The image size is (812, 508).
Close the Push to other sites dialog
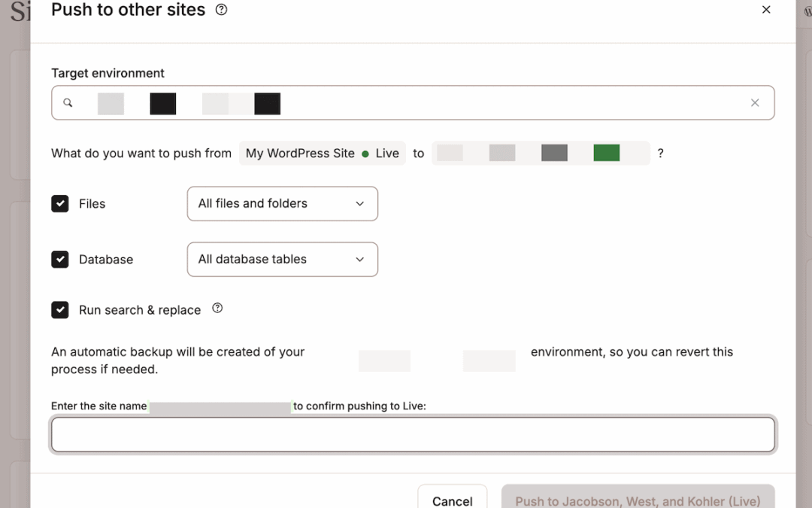click(x=766, y=10)
